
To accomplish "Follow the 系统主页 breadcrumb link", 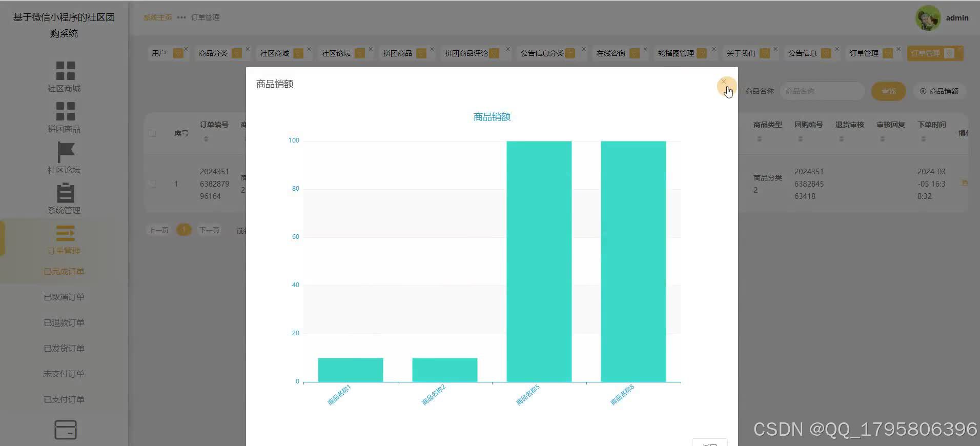I will [x=157, y=17].
